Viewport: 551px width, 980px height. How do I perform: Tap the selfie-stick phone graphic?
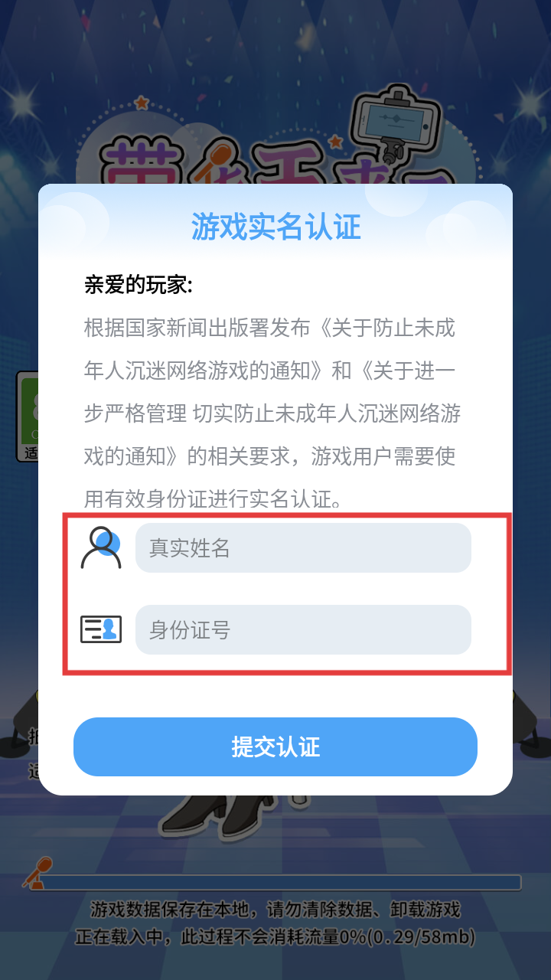point(396,124)
